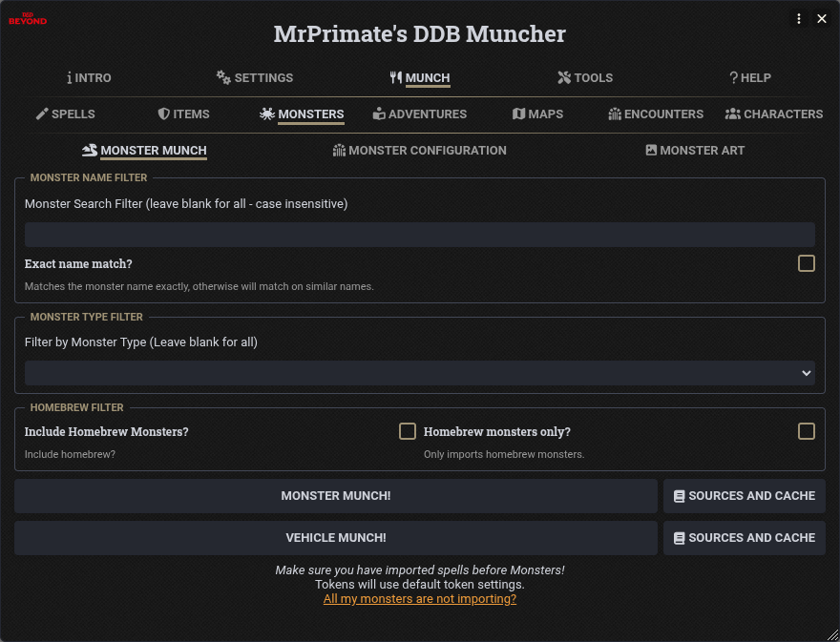This screenshot has width=840, height=642.
Task: Select the Monsters sub-tab
Action: 302,114
